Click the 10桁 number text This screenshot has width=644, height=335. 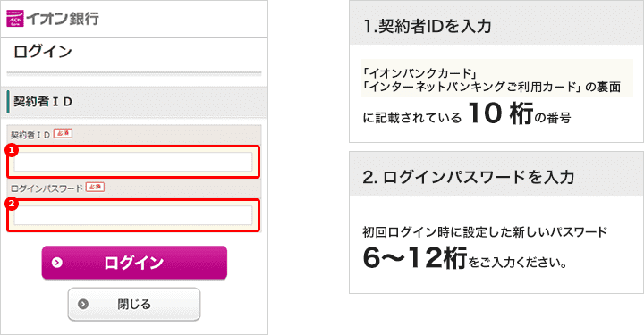click(501, 113)
